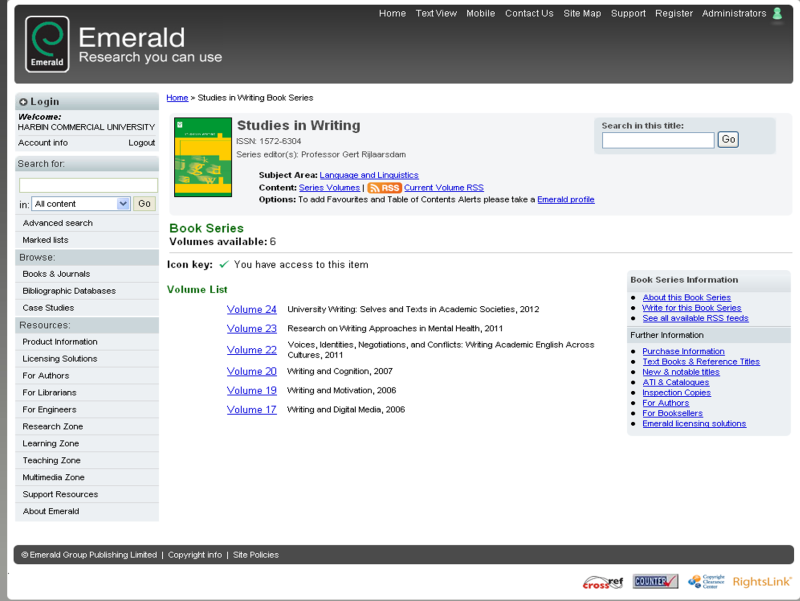
Task: Open For Librarians
Action: 49,392
